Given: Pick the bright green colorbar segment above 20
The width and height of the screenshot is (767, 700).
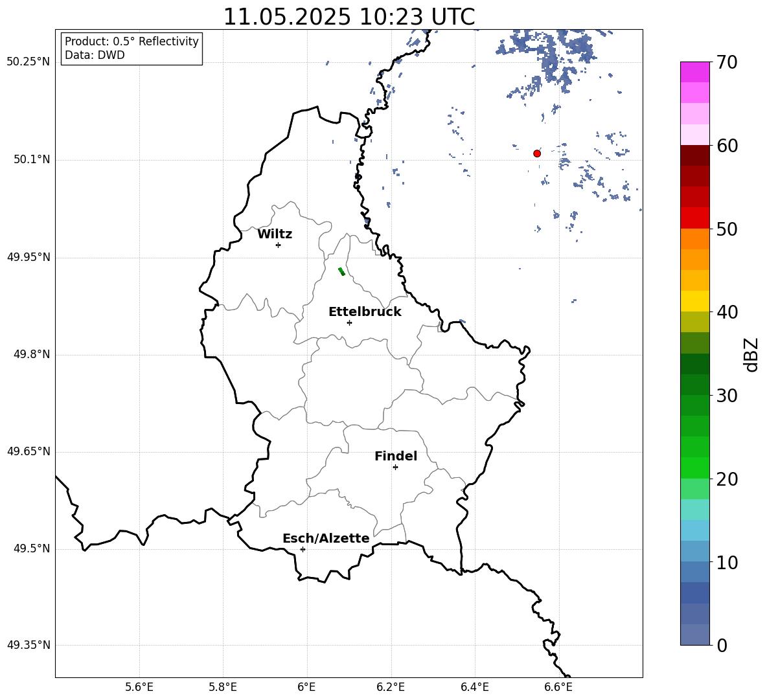Looking at the screenshot, I should click(695, 468).
